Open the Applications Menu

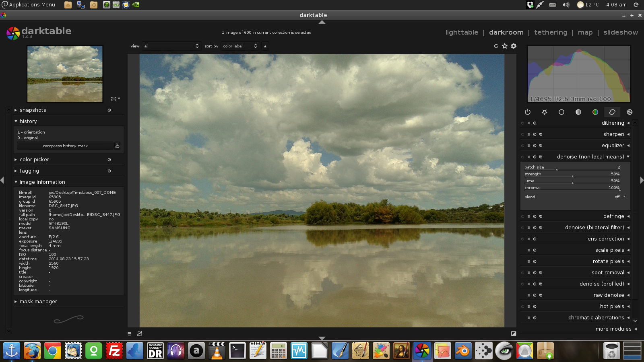click(x=28, y=5)
